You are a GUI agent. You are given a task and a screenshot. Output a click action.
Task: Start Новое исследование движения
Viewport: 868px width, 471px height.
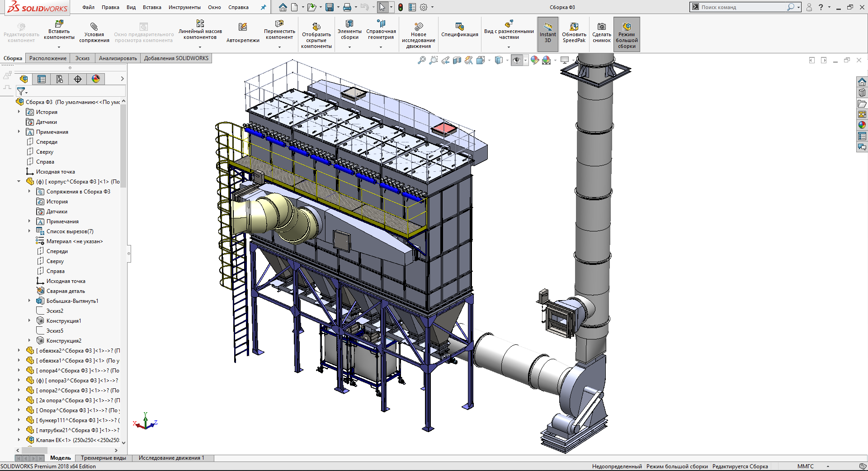[x=418, y=27]
